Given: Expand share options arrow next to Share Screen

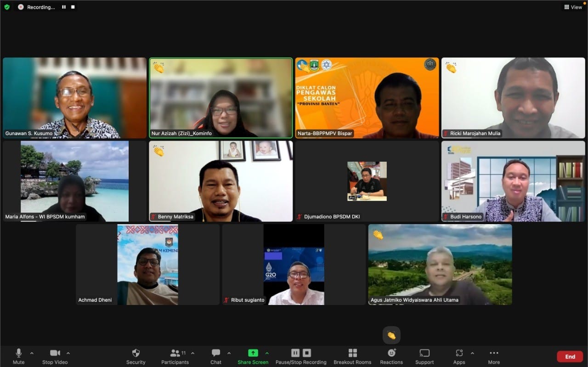Looking at the screenshot, I should click(x=267, y=353).
